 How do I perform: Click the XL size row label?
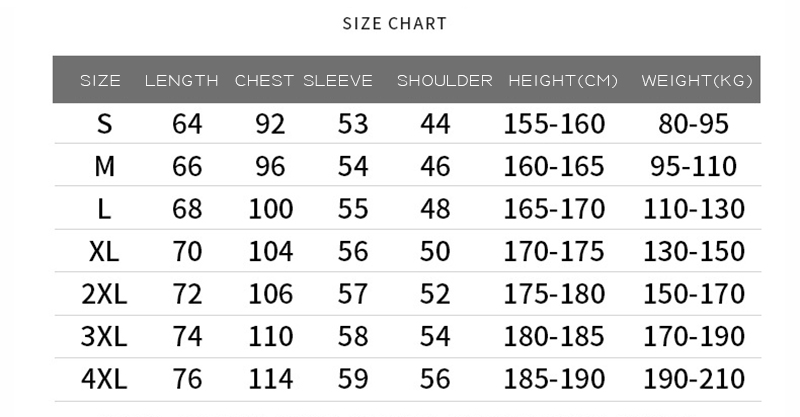click(x=104, y=251)
